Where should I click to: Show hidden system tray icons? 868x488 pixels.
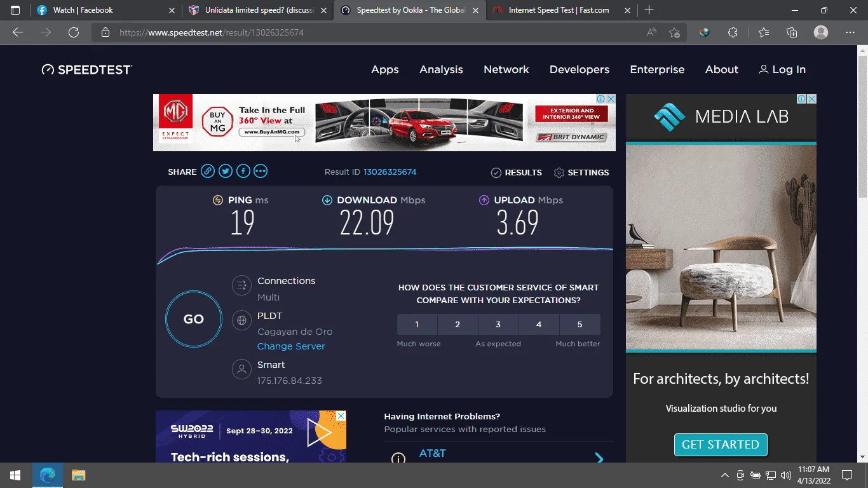pyautogui.click(x=724, y=475)
